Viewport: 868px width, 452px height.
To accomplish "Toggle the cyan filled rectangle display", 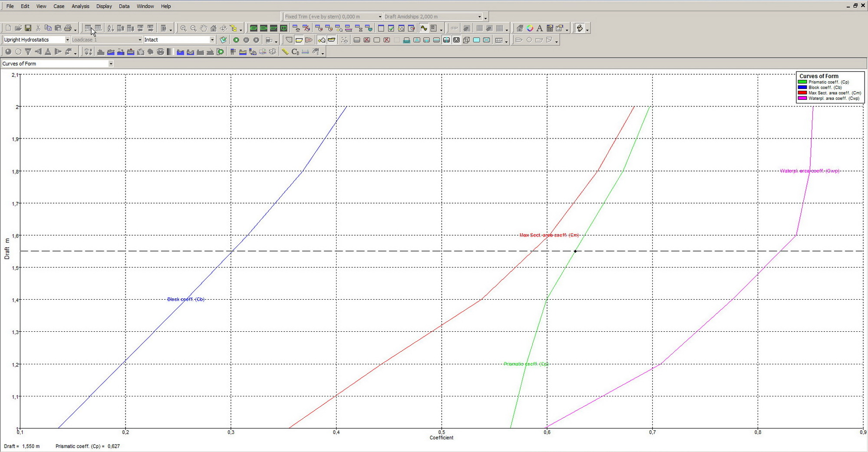I will tap(476, 40).
